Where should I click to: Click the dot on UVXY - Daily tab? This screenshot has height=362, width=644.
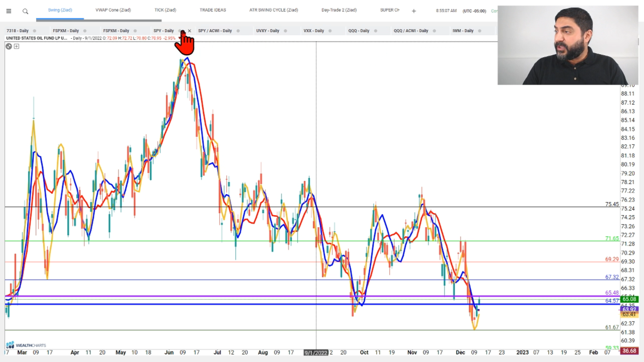285,31
